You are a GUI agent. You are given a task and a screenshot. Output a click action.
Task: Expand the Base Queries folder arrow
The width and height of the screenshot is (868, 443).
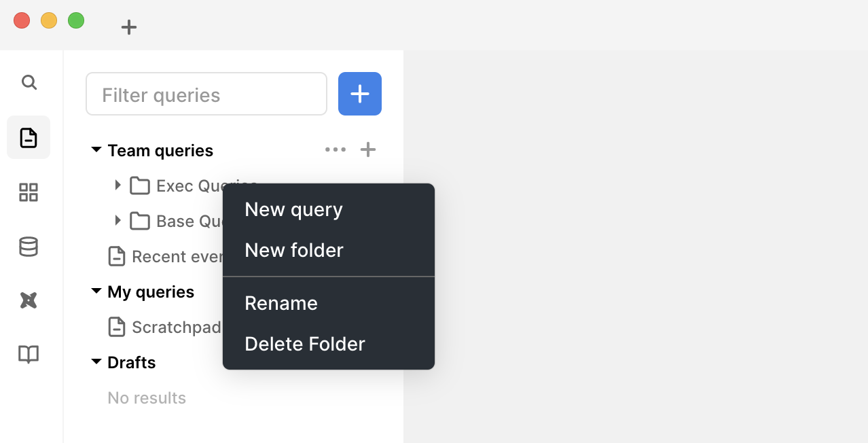tap(117, 220)
